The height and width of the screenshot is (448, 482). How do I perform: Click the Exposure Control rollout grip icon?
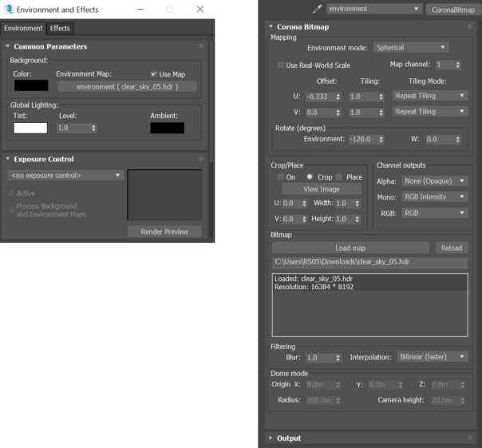click(x=201, y=159)
